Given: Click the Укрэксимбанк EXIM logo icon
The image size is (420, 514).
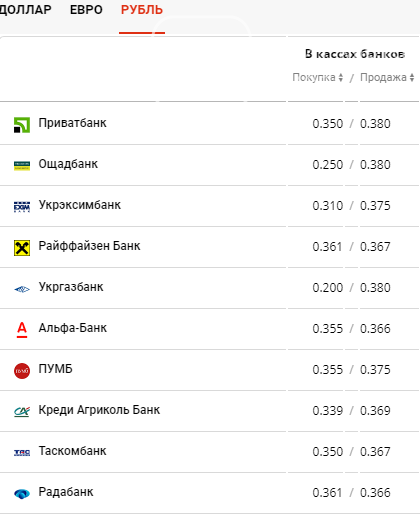Looking at the screenshot, I should pos(22,207).
